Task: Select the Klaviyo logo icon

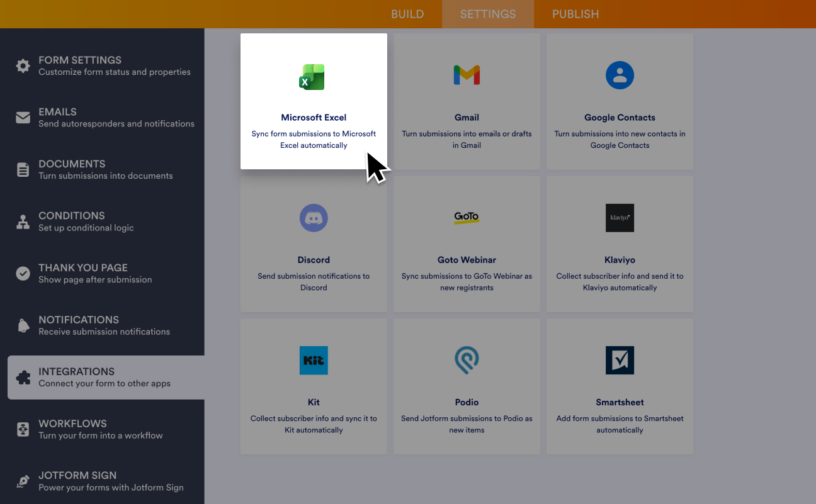Action: pyautogui.click(x=620, y=218)
